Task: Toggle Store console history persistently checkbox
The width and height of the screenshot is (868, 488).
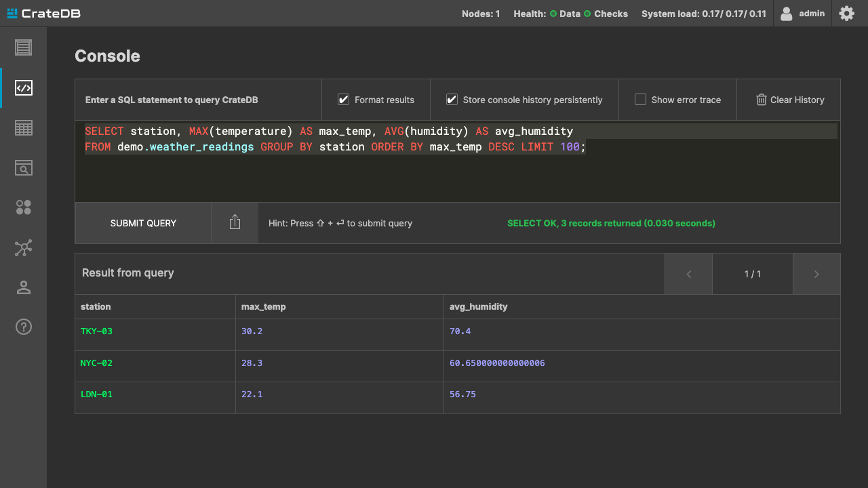Action: pos(452,100)
